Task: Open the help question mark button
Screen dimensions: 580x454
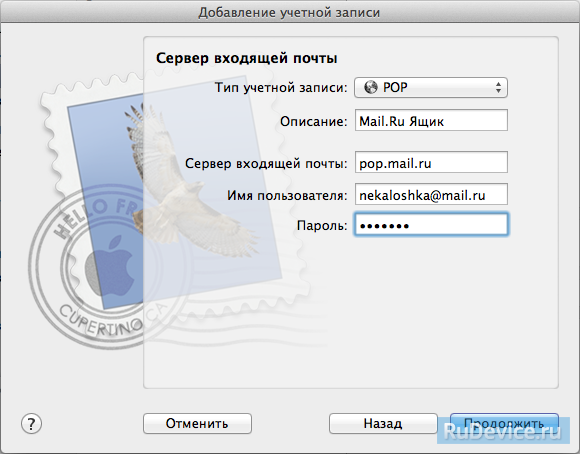Action: click(31, 424)
